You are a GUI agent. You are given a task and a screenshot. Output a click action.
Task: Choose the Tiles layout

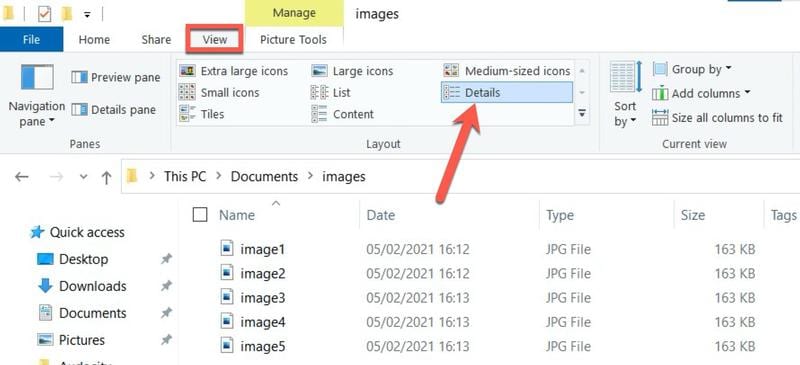[202, 114]
